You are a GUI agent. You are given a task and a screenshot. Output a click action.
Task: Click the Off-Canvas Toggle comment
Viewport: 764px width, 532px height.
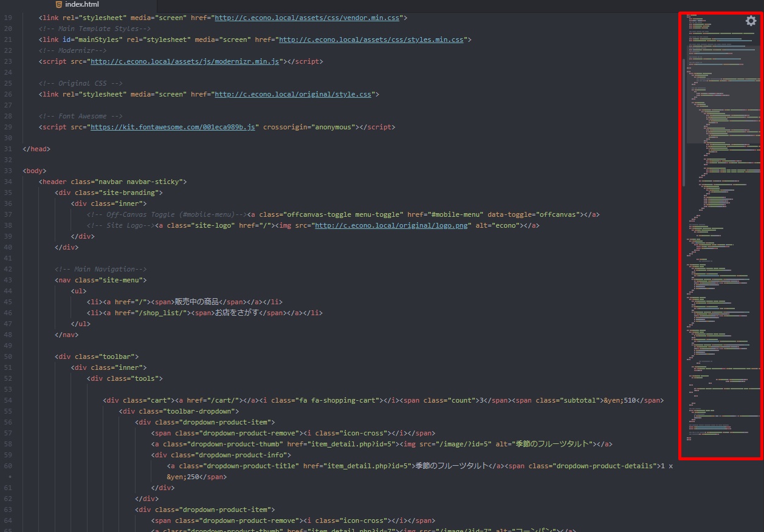pos(167,214)
